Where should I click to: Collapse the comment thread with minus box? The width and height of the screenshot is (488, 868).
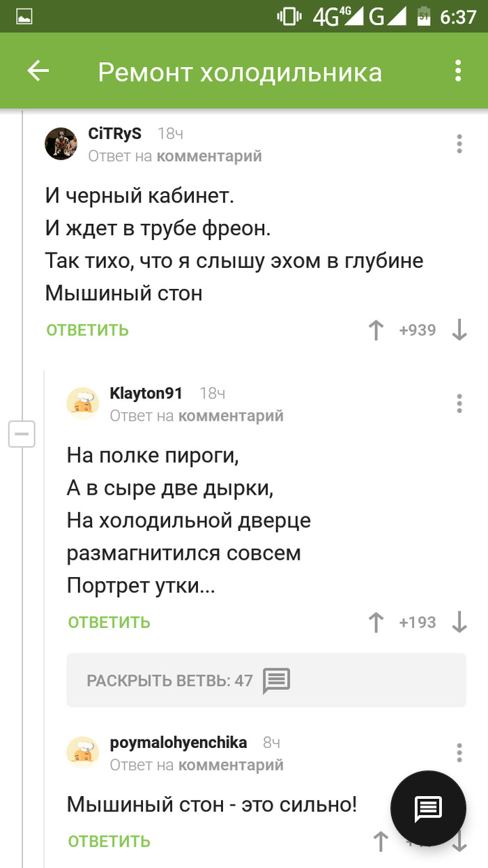pyautogui.click(x=22, y=435)
